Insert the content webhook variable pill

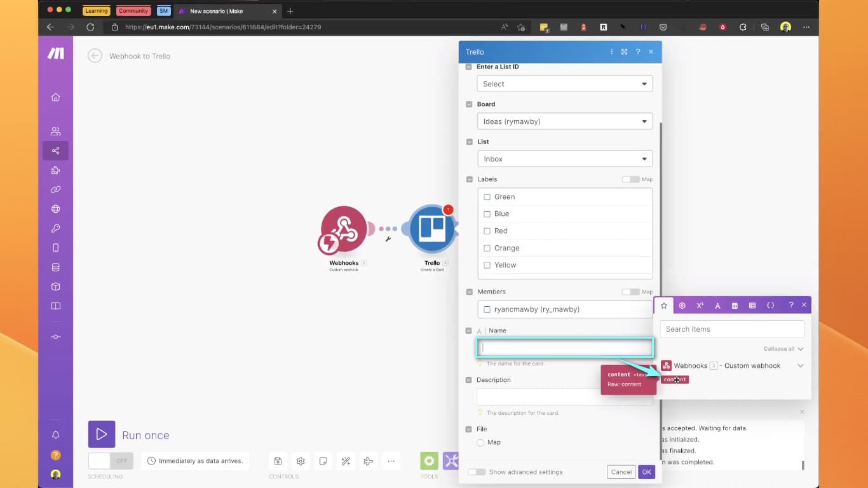pyautogui.click(x=675, y=379)
